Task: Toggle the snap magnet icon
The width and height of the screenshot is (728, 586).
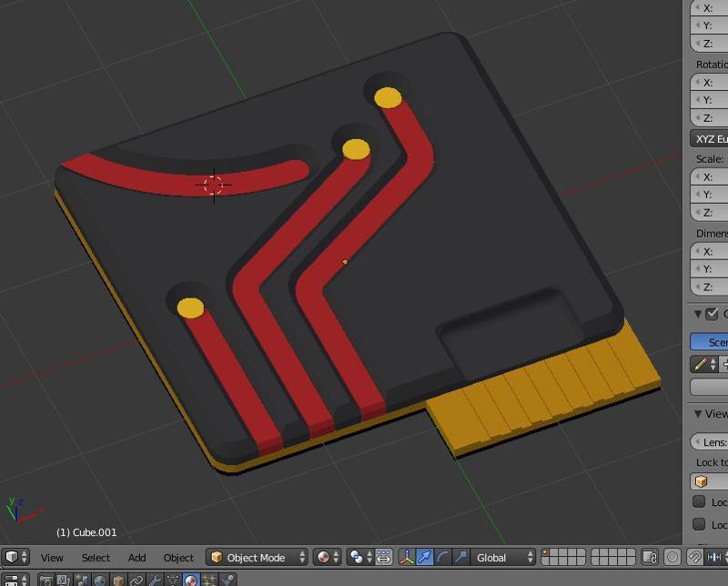Action: click(695, 557)
